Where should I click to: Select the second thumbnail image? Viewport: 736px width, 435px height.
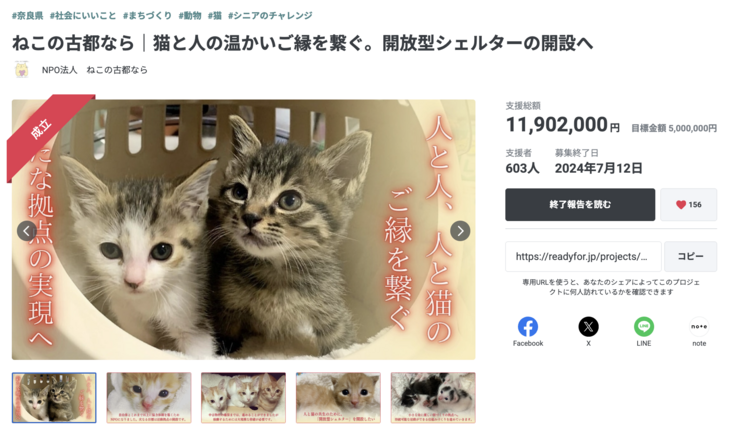pyautogui.click(x=149, y=398)
